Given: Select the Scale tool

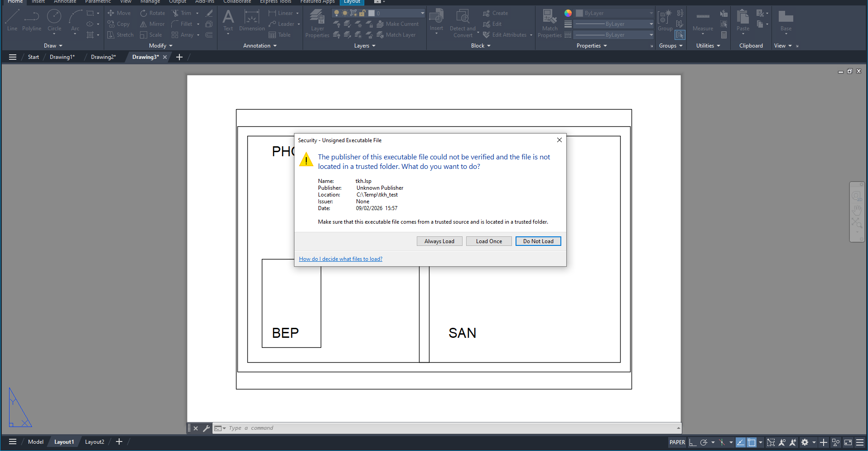Looking at the screenshot, I should [151, 35].
